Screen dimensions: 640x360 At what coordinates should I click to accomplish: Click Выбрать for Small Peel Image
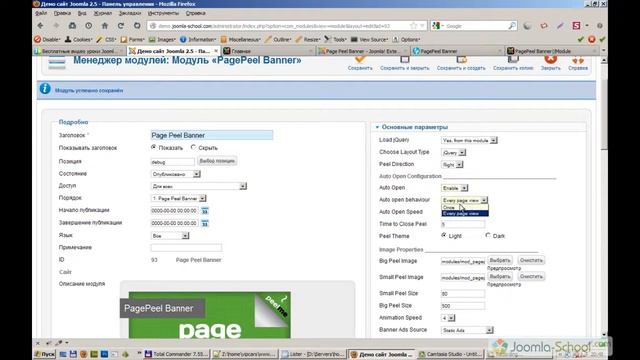[x=500, y=277]
